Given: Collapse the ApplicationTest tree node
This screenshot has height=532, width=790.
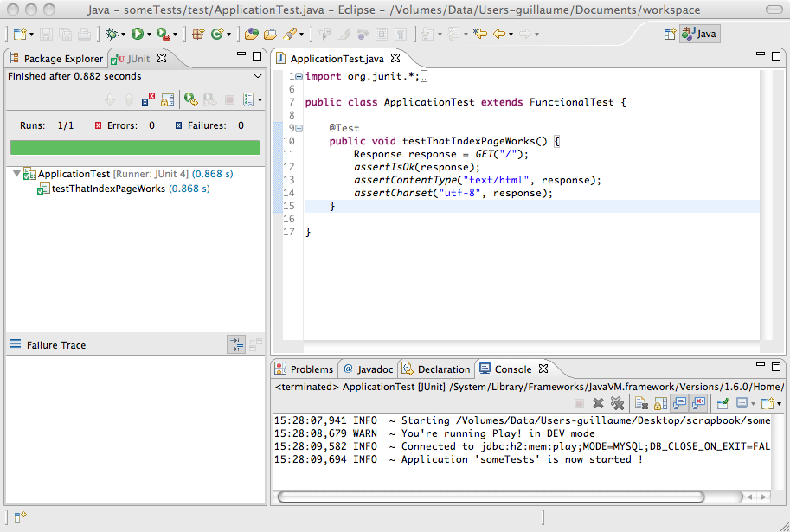Looking at the screenshot, I should point(16,174).
